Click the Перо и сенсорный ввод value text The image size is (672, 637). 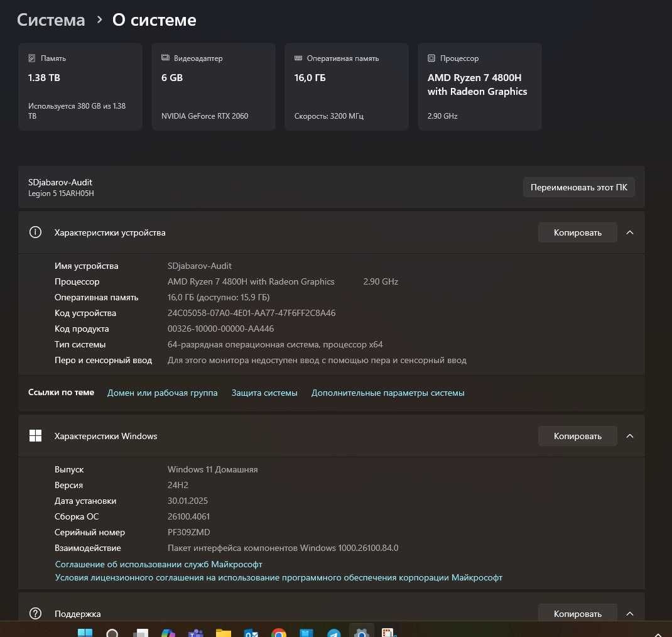coord(317,360)
